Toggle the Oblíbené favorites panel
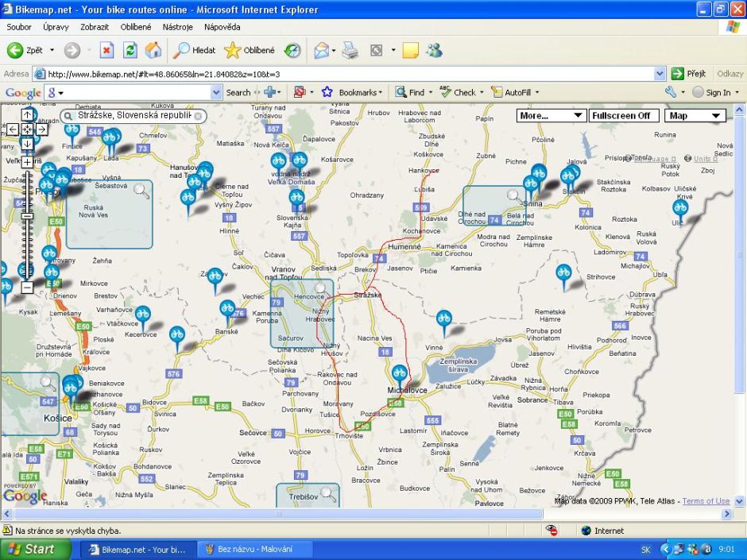747x560 pixels. pyautogui.click(x=250, y=50)
